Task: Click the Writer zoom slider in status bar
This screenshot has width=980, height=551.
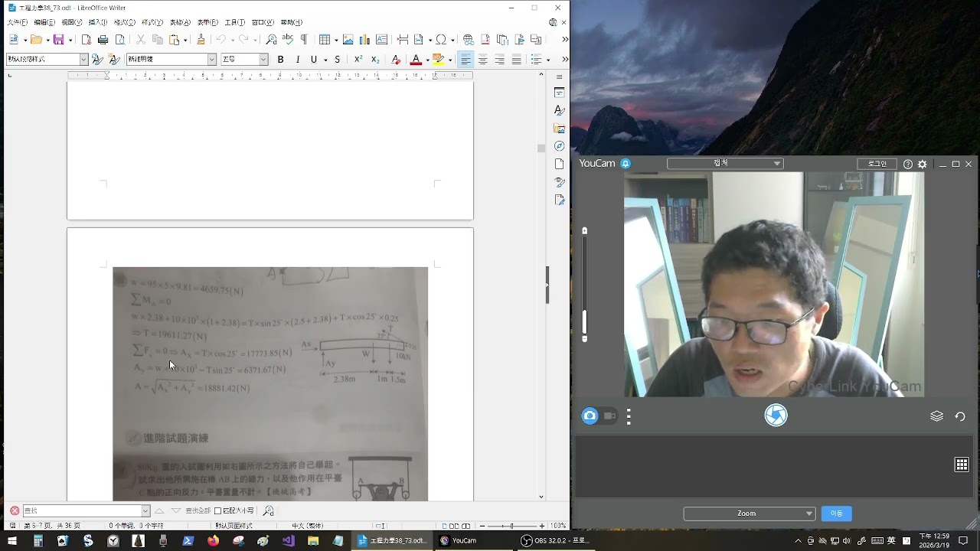Action: click(513, 526)
